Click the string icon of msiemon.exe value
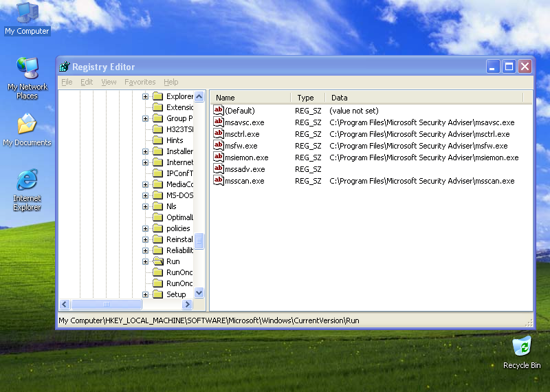The height and width of the screenshot is (392, 550). (x=219, y=157)
